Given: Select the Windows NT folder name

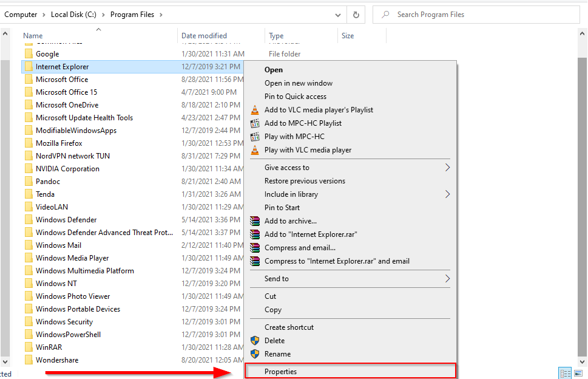Looking at the screenshot, I should coord(56,284).
